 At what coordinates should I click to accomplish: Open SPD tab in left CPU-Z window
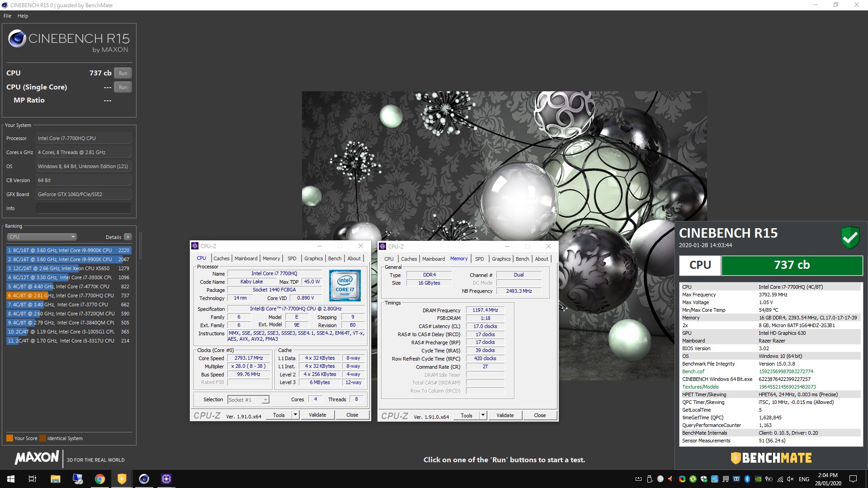tap(292, 258)
